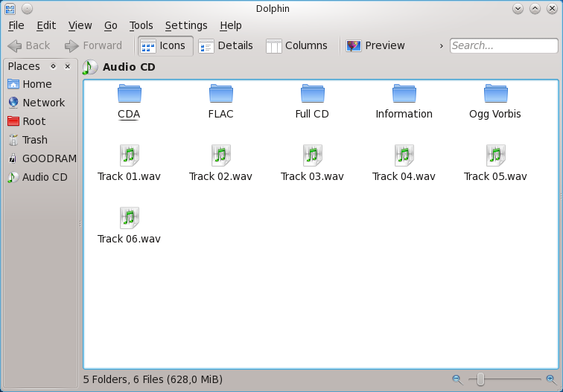
Task: Click the zoom out magnifier icon
Action: coord(457,379)
